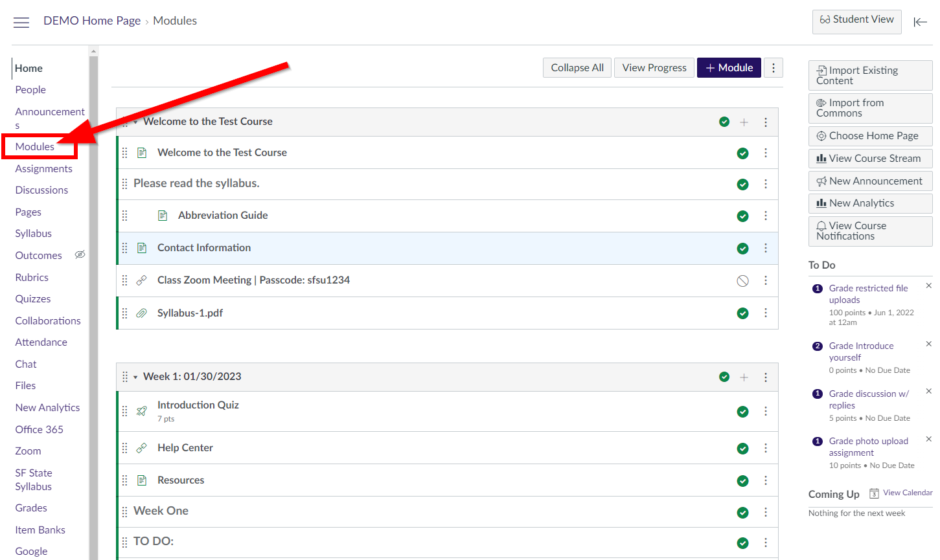Open the Choose Home Page button

[x=870, y=136]
